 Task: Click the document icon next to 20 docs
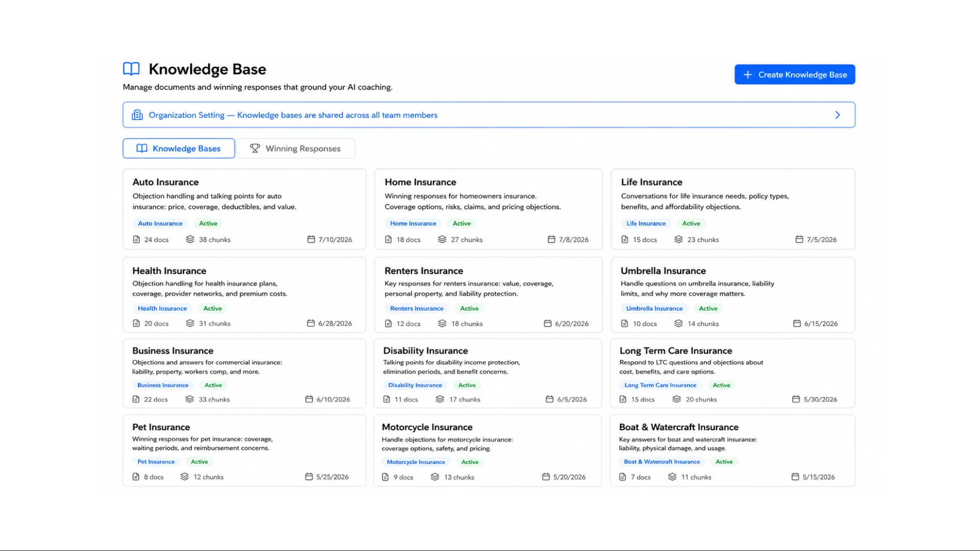136,323
